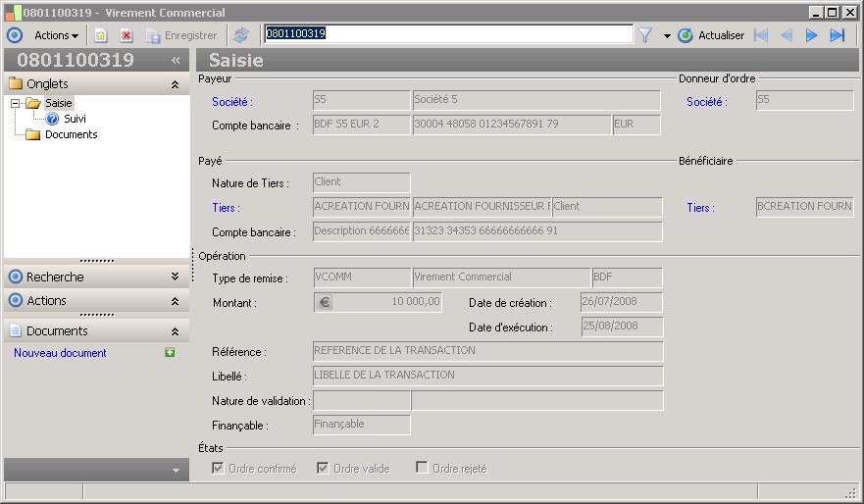Click the delete record red X icon
Screen dimensions: 864x504
click(x=127, y=35)
